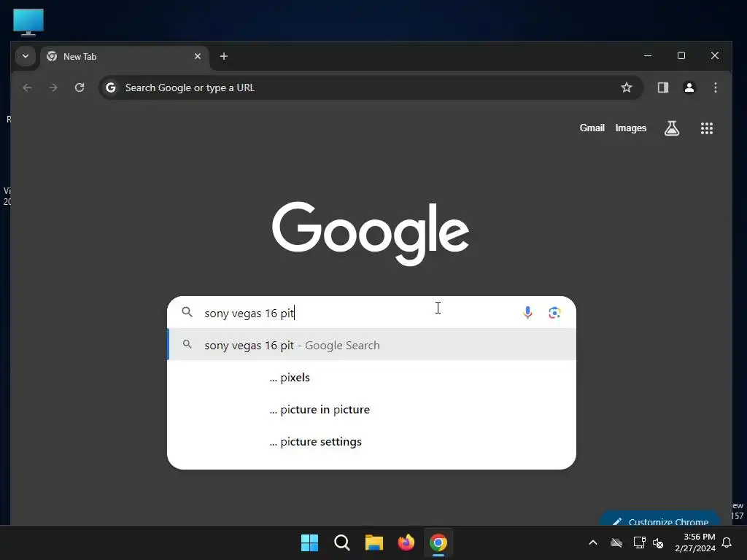This screenshot has height=560, width=747.
Task: Click in the Google search text field
Action: pyautogui.click(x=357, y=313)
